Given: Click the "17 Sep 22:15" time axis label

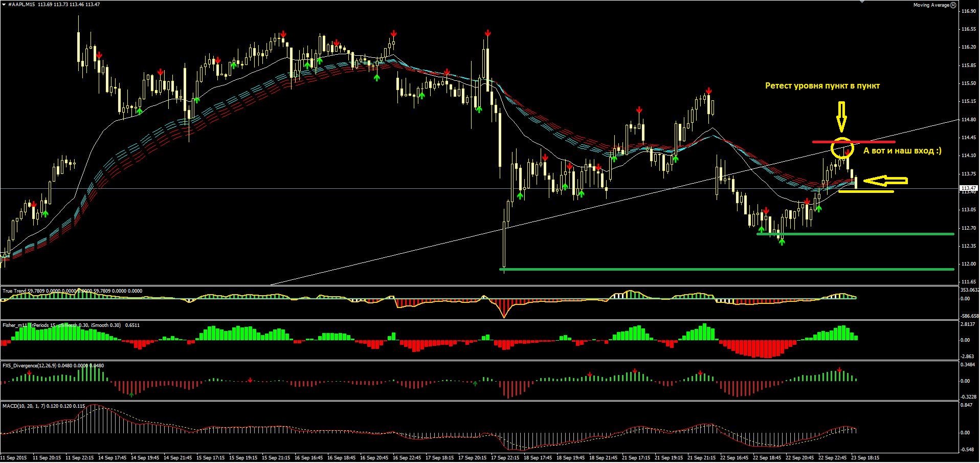Looking at the screenshot, I should pyautogui.click(x=505, y=457).
